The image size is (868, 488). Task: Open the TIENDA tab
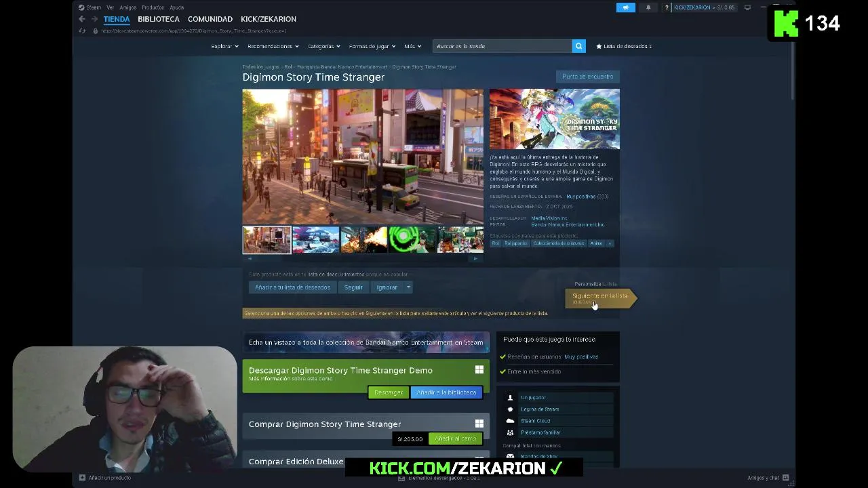tap(117, 19)
